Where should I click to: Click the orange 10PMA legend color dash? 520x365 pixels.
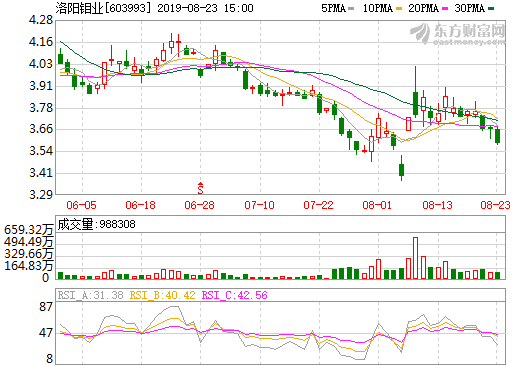click(399, 9)
